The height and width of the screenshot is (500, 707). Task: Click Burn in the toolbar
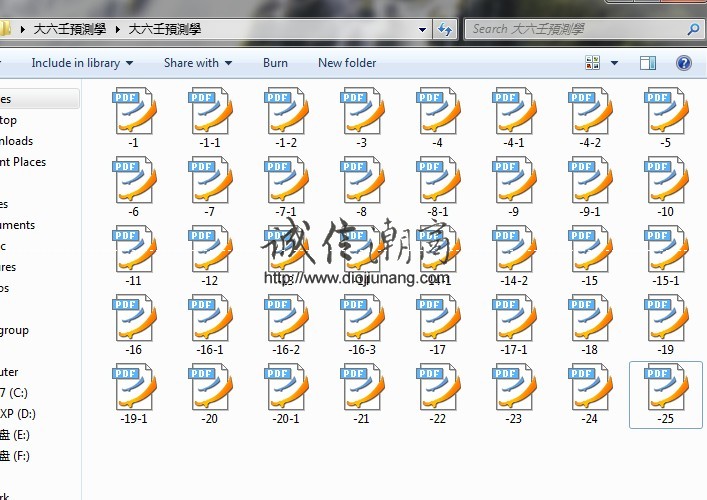275,63
